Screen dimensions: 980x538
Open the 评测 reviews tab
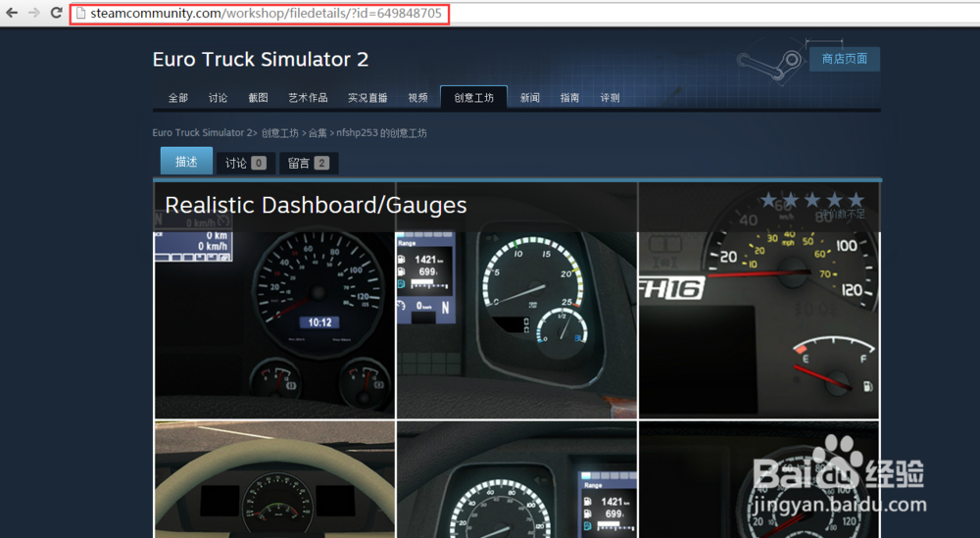point(610,97)
